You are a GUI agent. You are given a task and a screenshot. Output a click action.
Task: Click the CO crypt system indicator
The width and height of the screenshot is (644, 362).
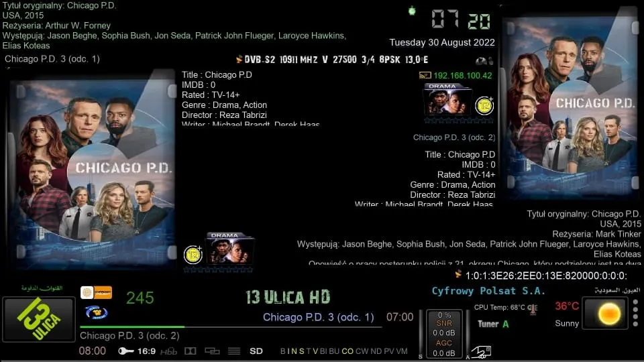[x=347, y=351]
